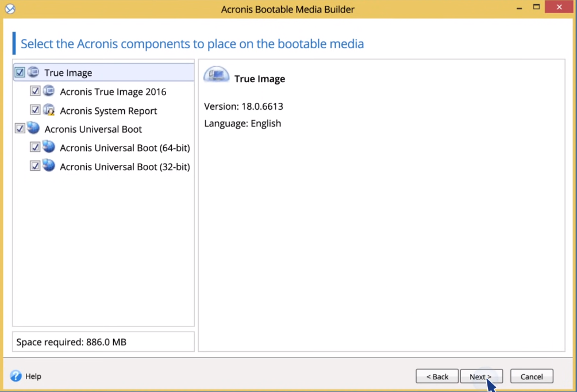Click the Space required: 886.0 MB text

pyautogui.click(x=71, y=342)
